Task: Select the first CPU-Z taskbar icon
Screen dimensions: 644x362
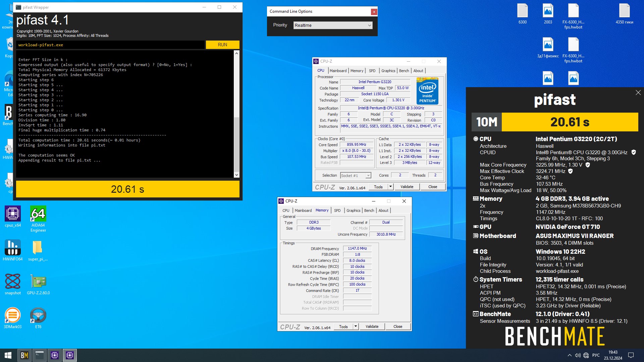Action: [55, 355]
